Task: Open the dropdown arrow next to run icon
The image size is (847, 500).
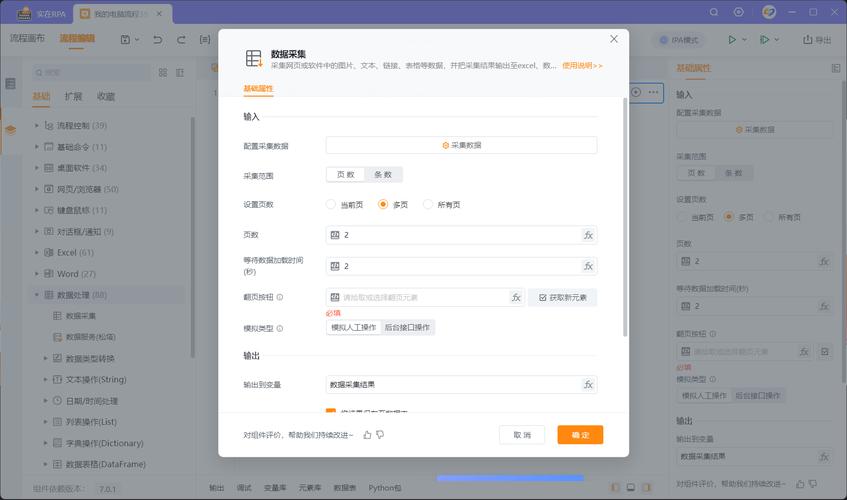Action: tap(744, 39)
